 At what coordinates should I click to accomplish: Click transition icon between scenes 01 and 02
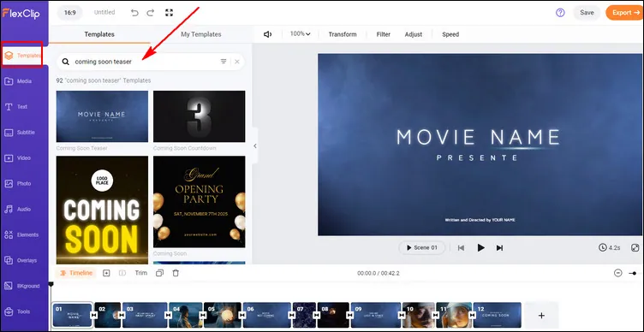coord(94,315)
